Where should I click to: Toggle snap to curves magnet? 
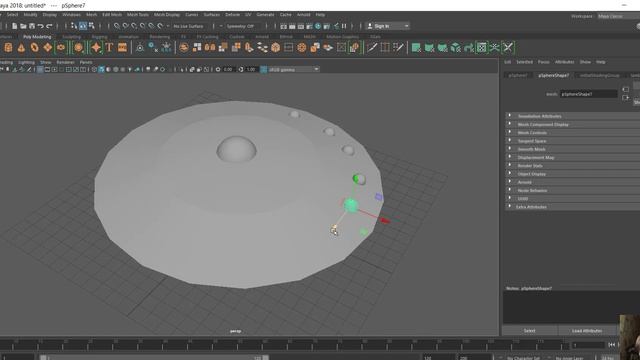(x=125, y=26)
